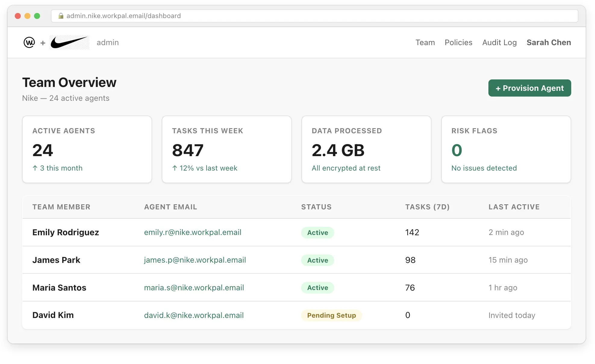The height and width of the screenshot is (364, 595).
Task: Click the Provision Agent button
Action: point(530,88)
